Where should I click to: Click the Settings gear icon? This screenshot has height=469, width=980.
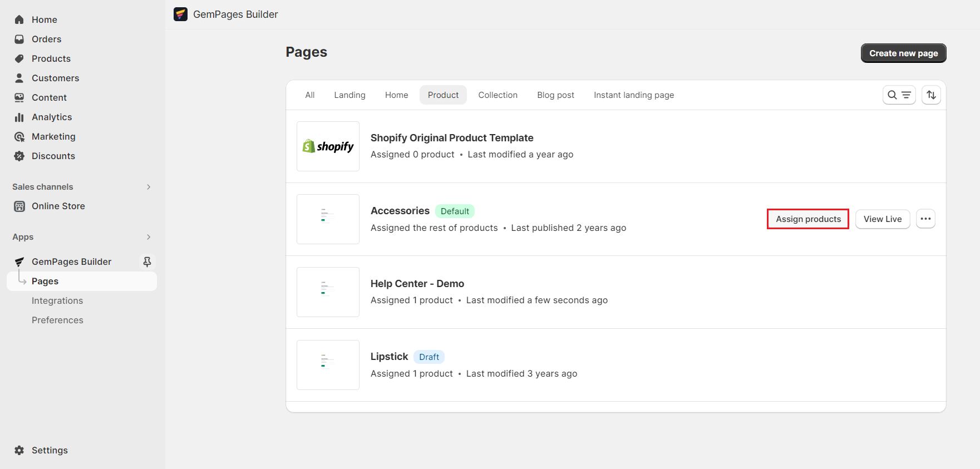19,450
